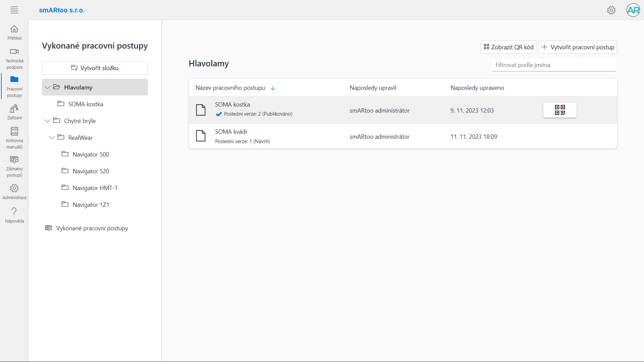The image size is (644, 362).
Task: Open the hamburger navigation menu
Action: pyautogui.click(x=14, y=10)
